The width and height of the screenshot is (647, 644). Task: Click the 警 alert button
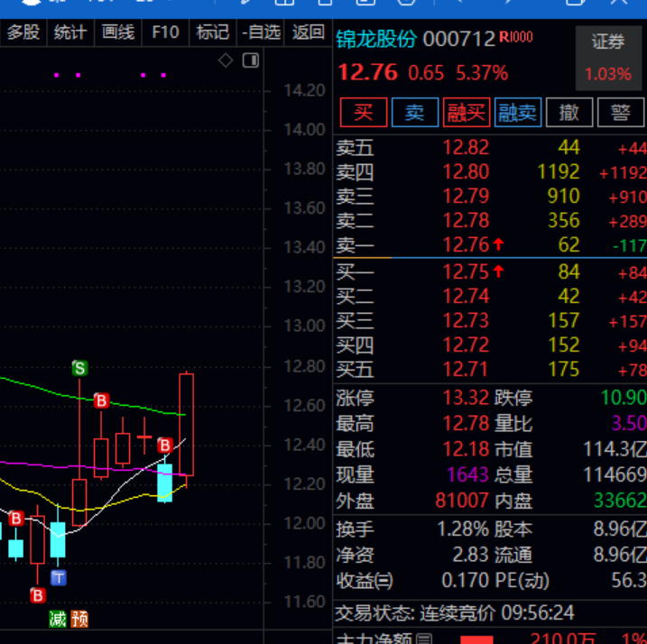point(621,112)
